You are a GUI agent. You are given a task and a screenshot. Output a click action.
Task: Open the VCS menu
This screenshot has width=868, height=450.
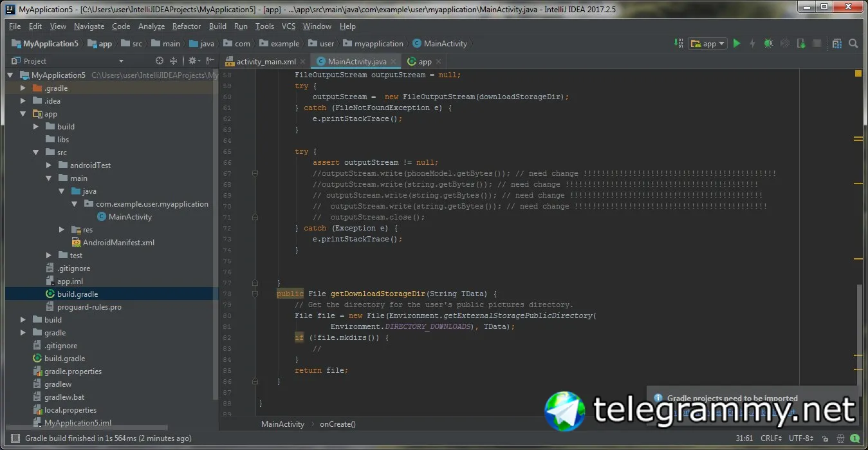pos(289,26)
